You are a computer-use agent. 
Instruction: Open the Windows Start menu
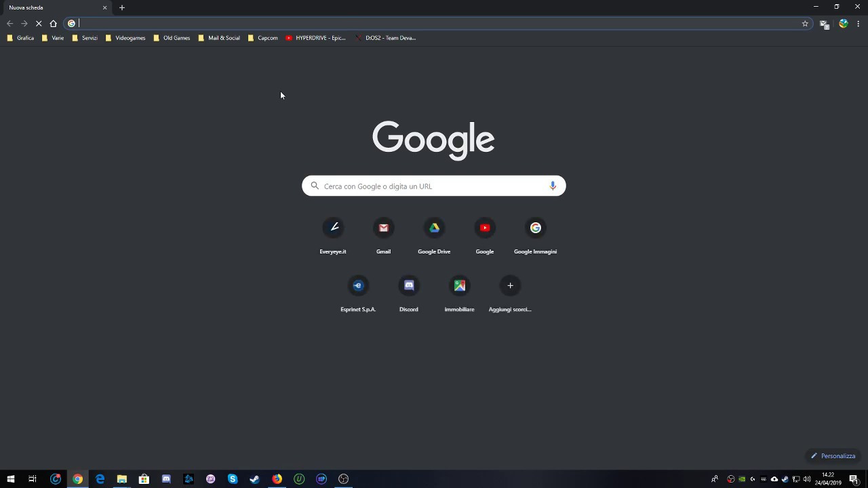(x=11, y=479)
